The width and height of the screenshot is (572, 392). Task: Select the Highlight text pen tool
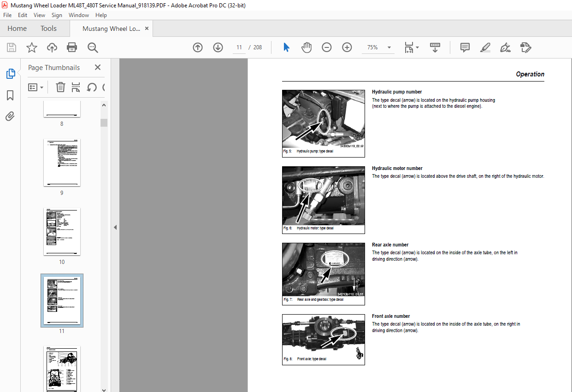485,47
